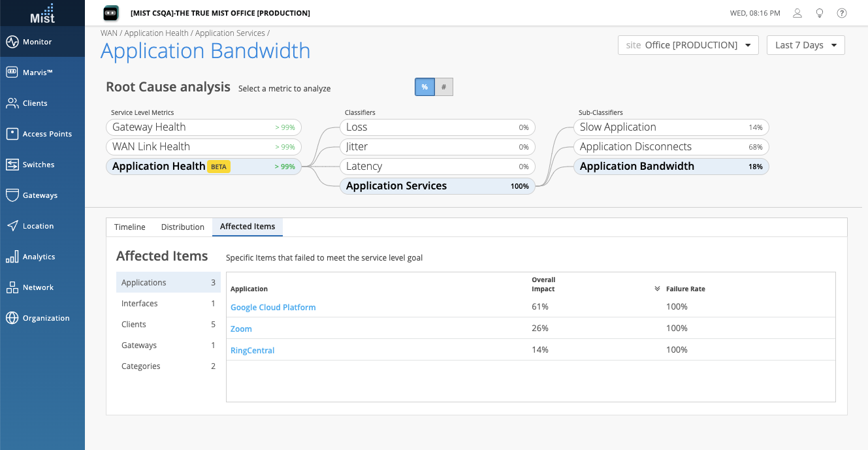The height and width of the screenshot is (450, 868).
Task: Open Access Points icon in sidebar
Action: click(12, 134)
